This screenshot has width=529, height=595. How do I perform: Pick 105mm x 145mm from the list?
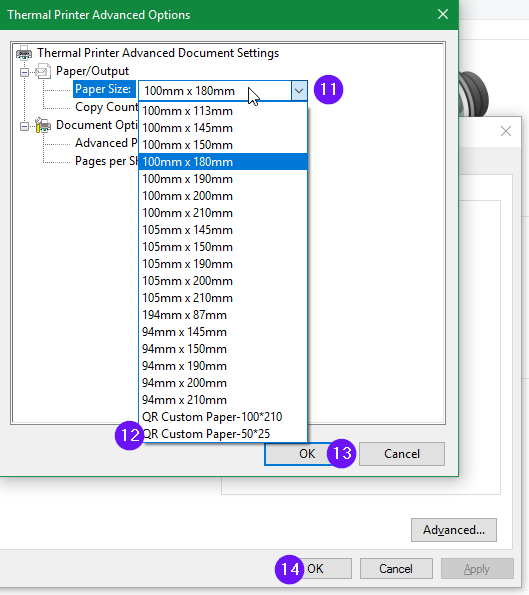(223, 230)
